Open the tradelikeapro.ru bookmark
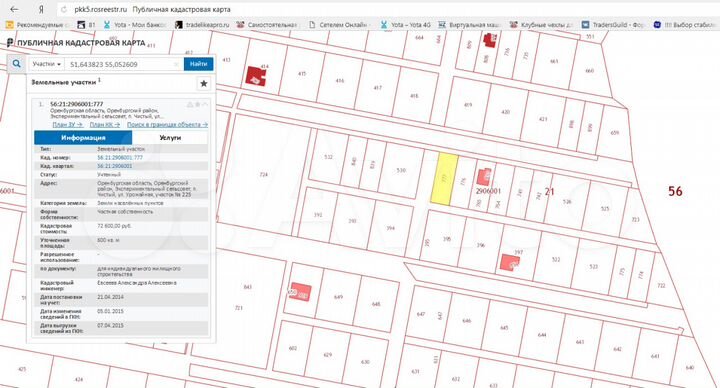Screen dimensions: 720x388 click(x=202, y=25)
